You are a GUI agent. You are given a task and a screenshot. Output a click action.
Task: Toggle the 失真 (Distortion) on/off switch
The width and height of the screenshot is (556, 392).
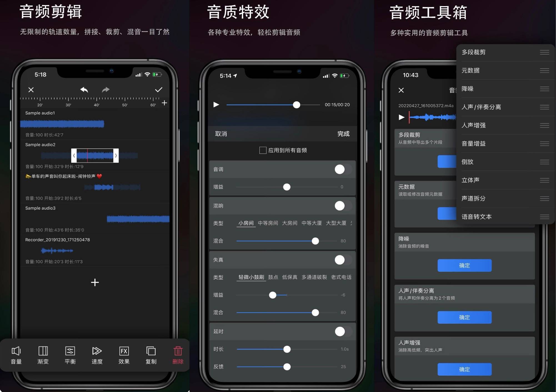(x=339, y=259)
